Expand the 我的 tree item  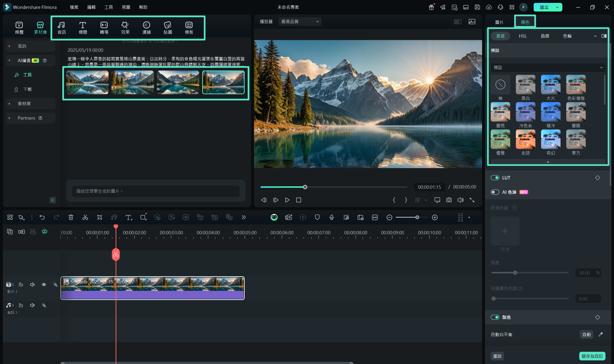coord(10,46)
